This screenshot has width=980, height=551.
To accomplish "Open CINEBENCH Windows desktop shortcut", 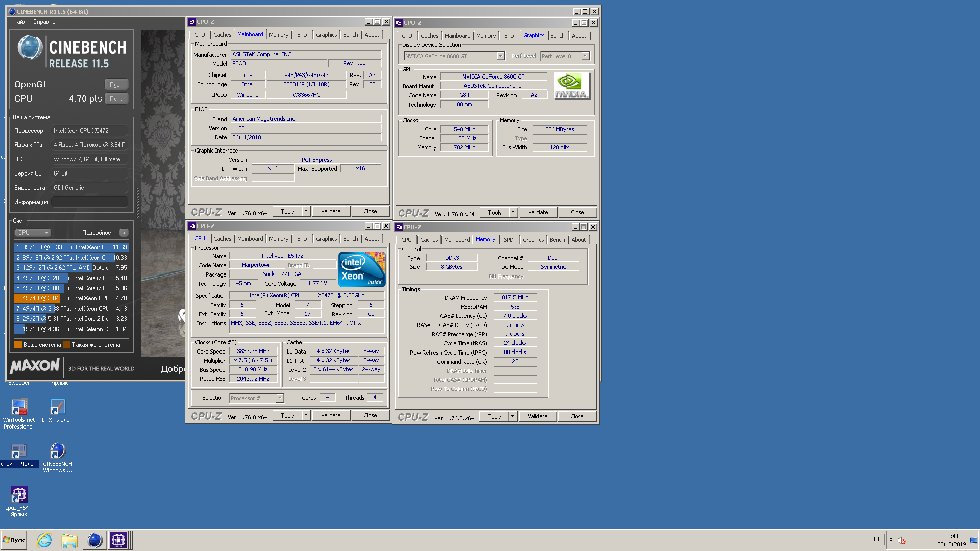I will 58,458.
